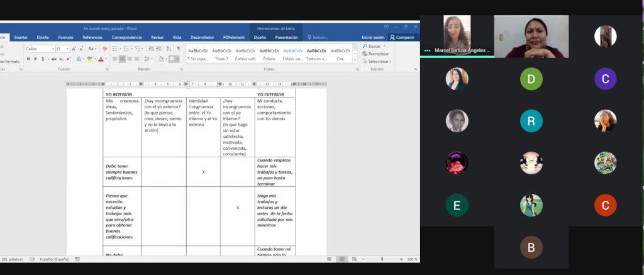
Task: Open the Fuente dialog launcher
Action: [x=108, y=69]
